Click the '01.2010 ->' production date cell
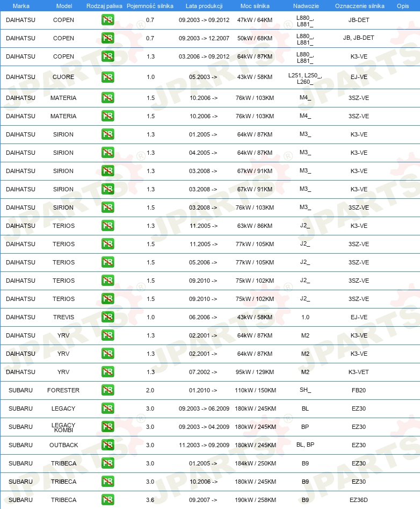Screen dimensions: 420x509 (x=203, y=390)
